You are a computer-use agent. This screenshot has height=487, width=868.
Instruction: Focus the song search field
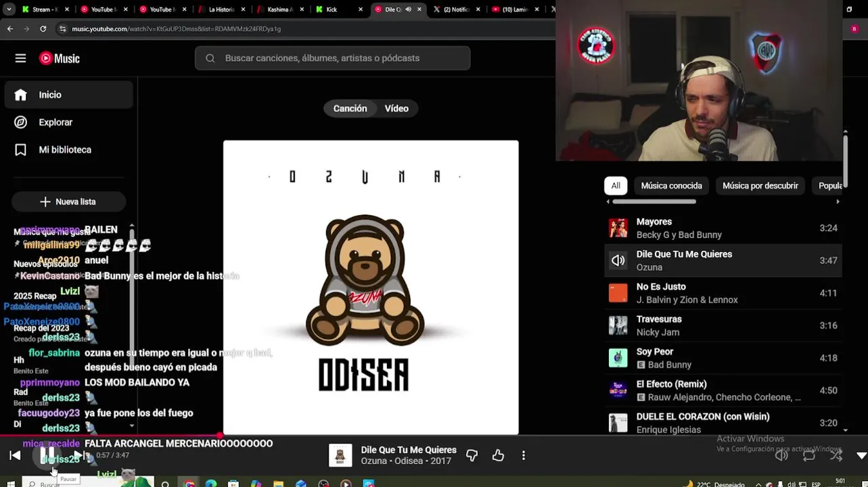point(333,58)
